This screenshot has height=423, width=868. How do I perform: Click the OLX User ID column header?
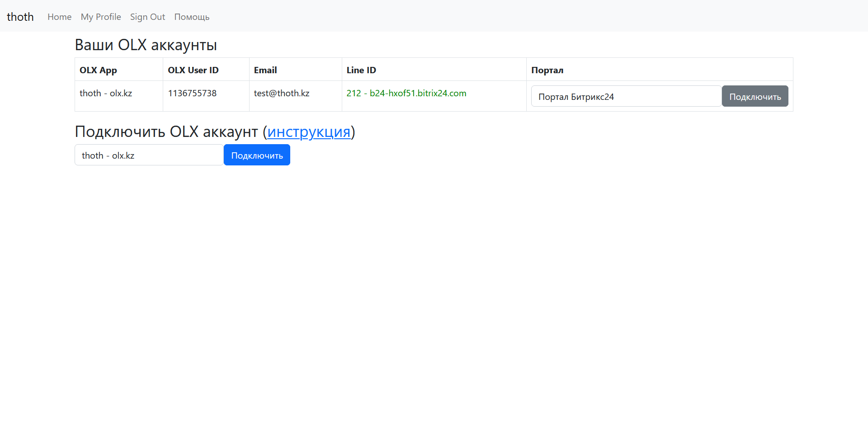193,70
